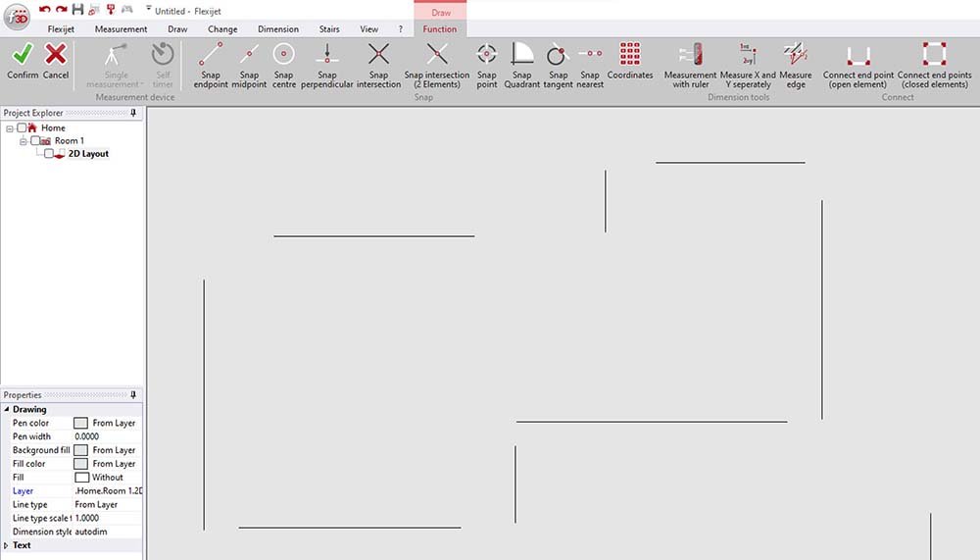
Task: Click the Save disk icon
Action: [77, 10]
